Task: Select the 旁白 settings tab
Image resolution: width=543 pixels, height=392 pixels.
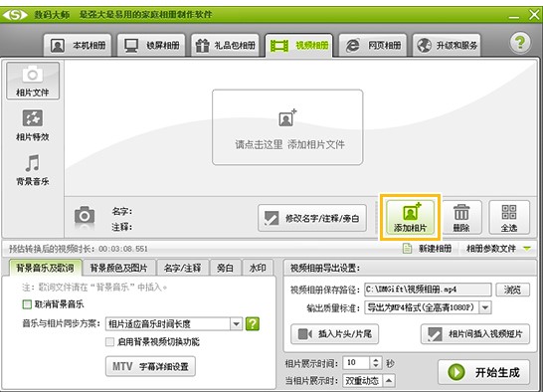Action: click(225, 268)
